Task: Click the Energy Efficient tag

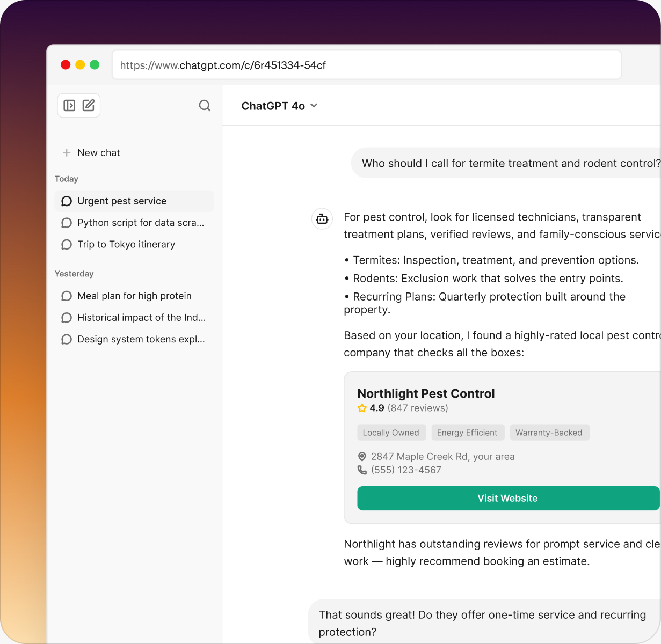Action: (467, 433)
